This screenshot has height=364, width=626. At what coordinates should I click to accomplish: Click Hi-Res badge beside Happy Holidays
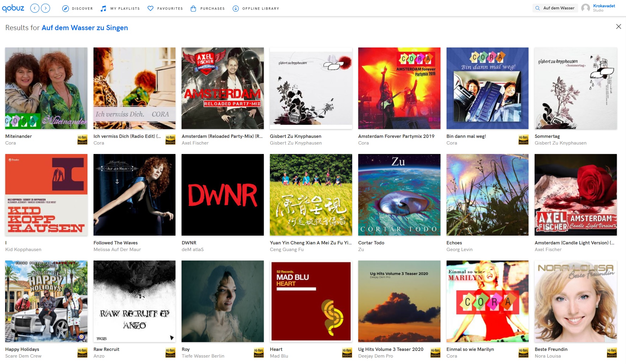pyautogui.click(x=82, y=353)
